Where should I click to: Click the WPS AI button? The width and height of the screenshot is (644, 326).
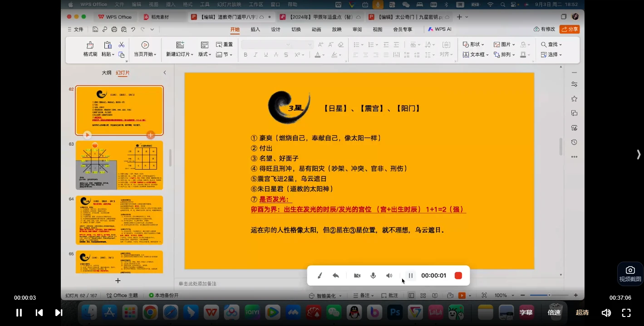click(x=439, y=29)
